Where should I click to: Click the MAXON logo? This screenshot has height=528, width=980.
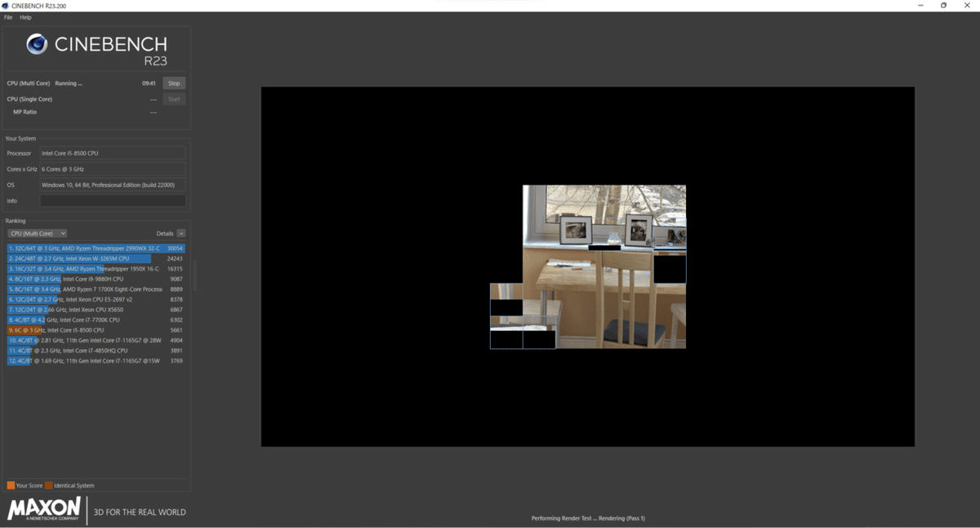(44, 509)
